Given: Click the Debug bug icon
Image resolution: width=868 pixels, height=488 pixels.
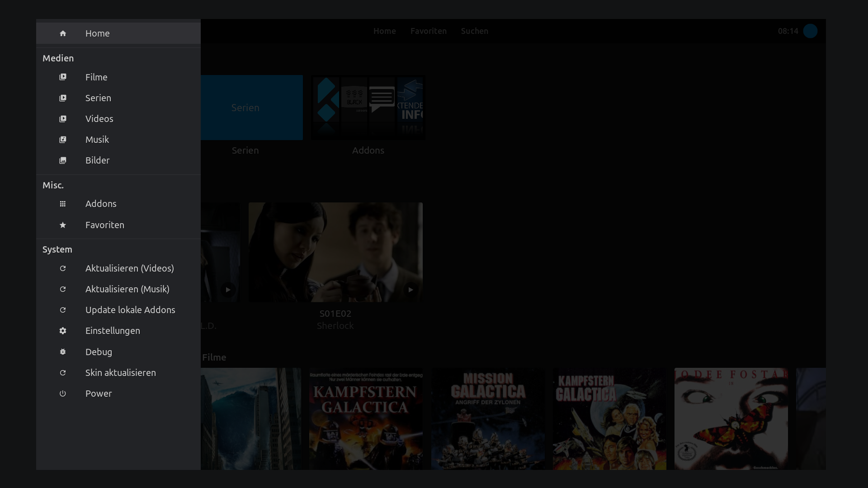Looking at the screenshot, I should (63, 352).
